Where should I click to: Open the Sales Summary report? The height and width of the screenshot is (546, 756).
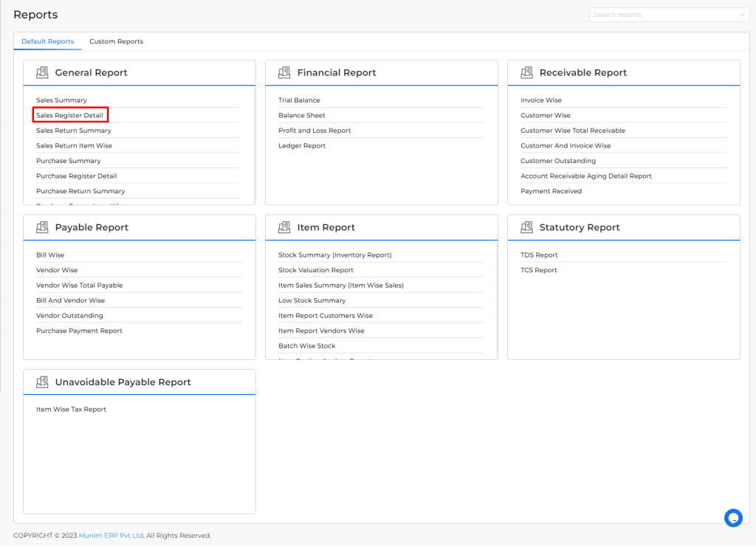62,100
